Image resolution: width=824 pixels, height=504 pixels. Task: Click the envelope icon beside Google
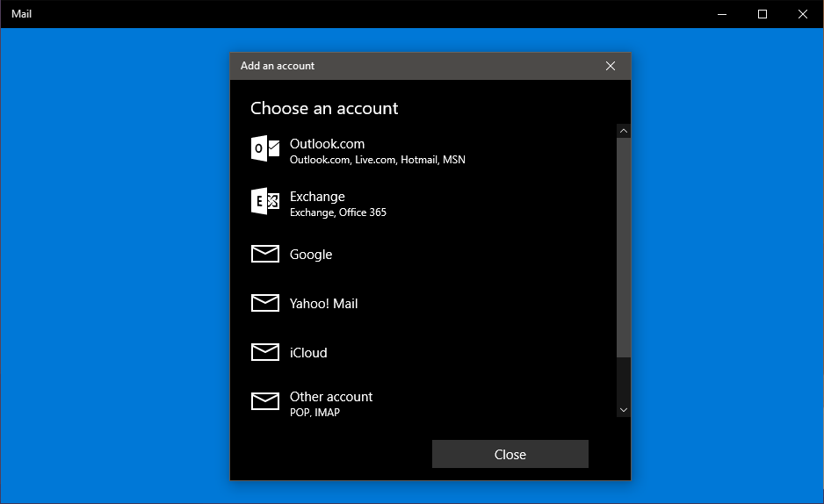pyautogui.click(x=265, y=254)
